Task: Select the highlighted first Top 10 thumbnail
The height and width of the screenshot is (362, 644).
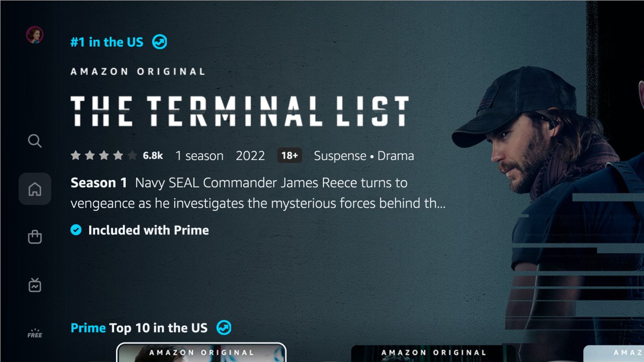Action: pyautogui.click(x=201, y=353)
